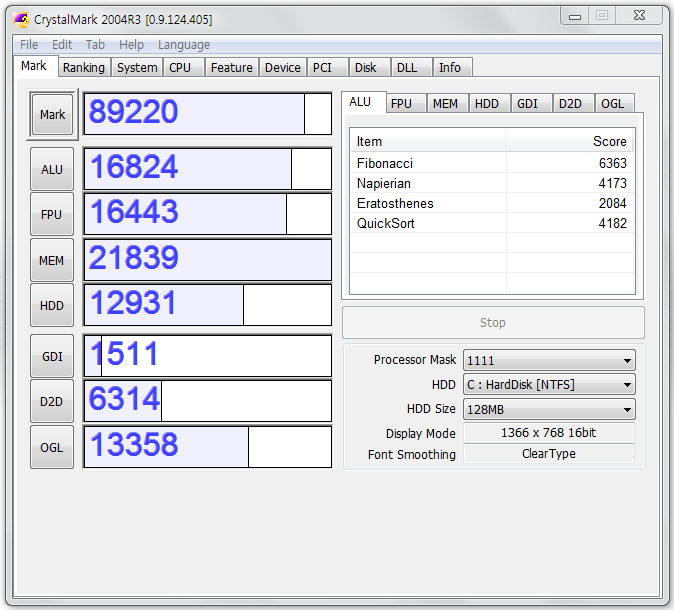
Task: Click the HDD score bar 12931
Action: (x=208, y=305)
